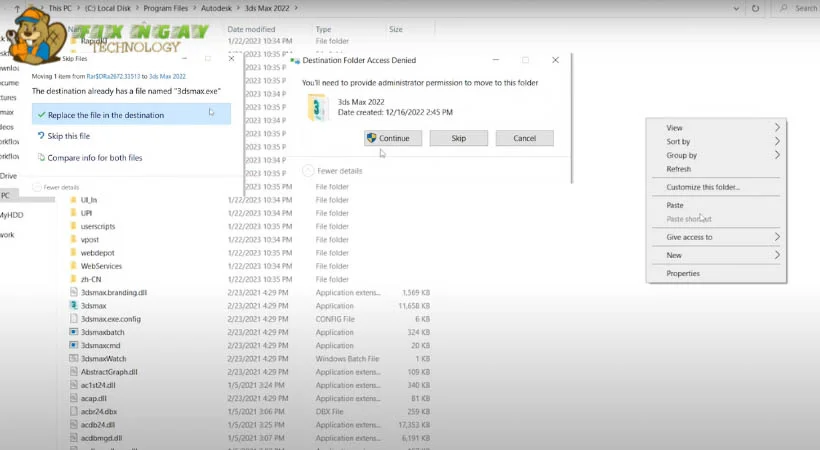This screenshot has height=450, width=820.
Task: Click Continue in Access Denied dialog
Action: 393,138
